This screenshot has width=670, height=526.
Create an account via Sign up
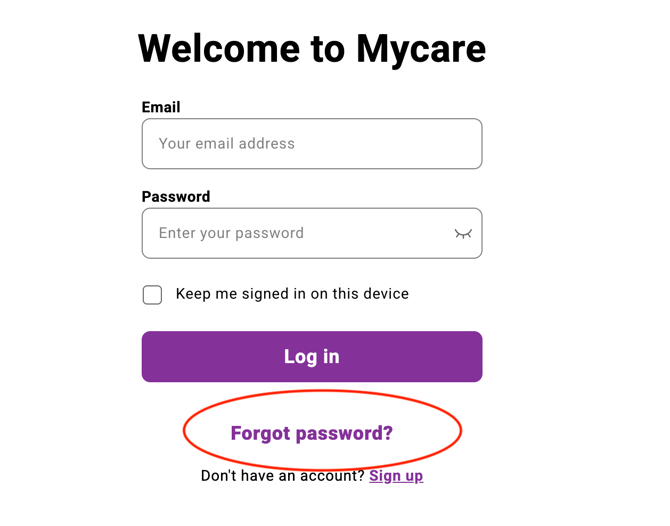click(x=396, y=476)
